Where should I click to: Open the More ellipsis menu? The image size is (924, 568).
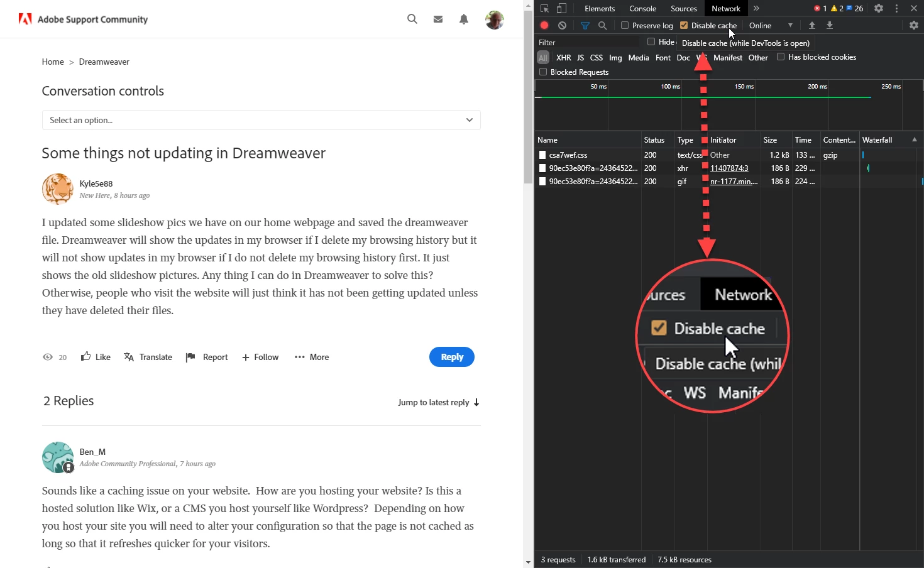coord(299,357)
